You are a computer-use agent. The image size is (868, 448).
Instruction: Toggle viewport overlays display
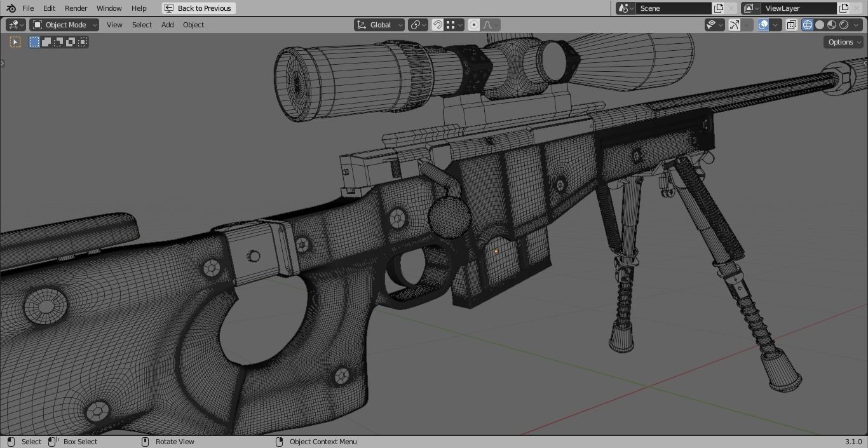[763, 25]
